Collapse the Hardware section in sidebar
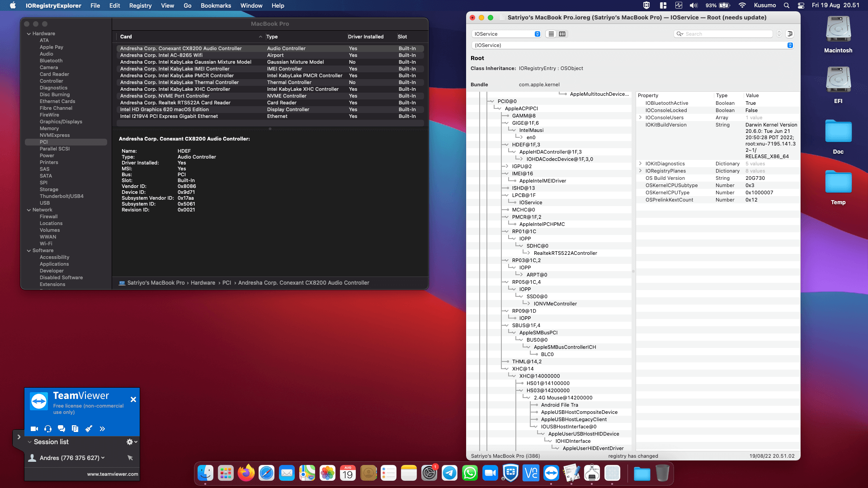Image resolution: width=868 pixels, height=488 pixels. point(29,33)
